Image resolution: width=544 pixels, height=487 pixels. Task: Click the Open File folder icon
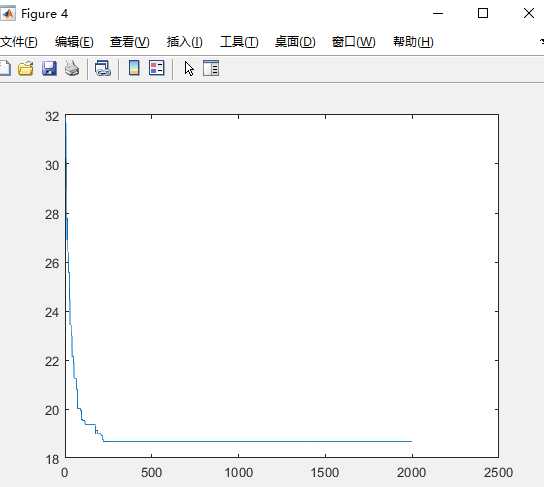click(26, 68)
